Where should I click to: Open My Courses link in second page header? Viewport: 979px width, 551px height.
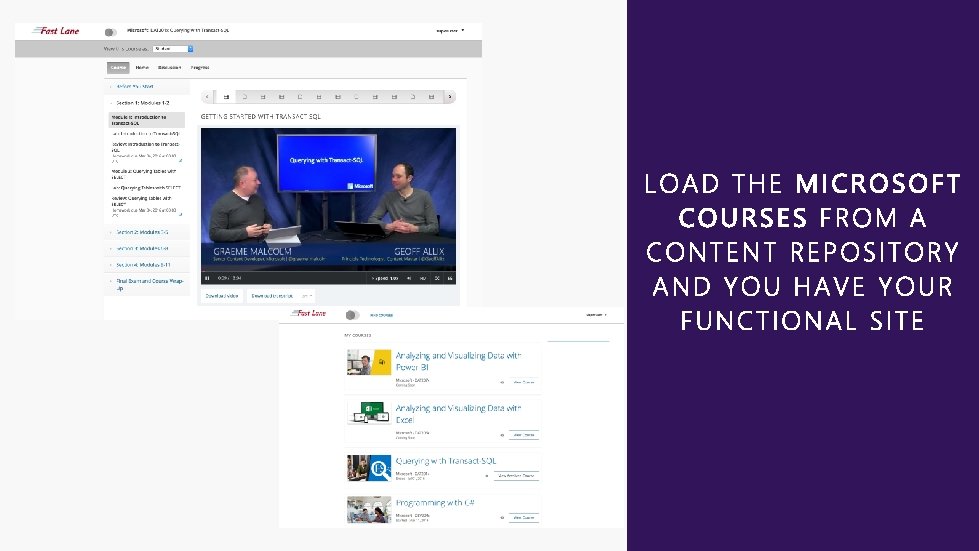point(381,315)
